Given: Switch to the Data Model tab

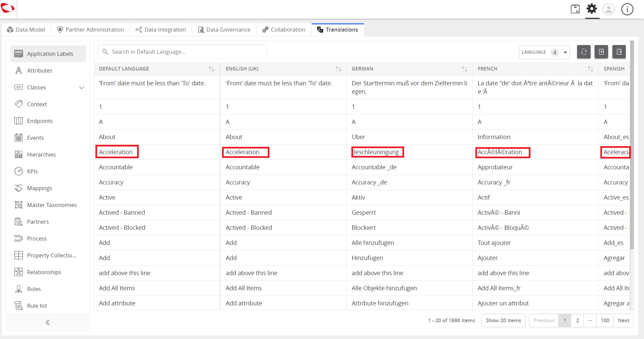Looking at the screenshot, I should click(26, 30).
